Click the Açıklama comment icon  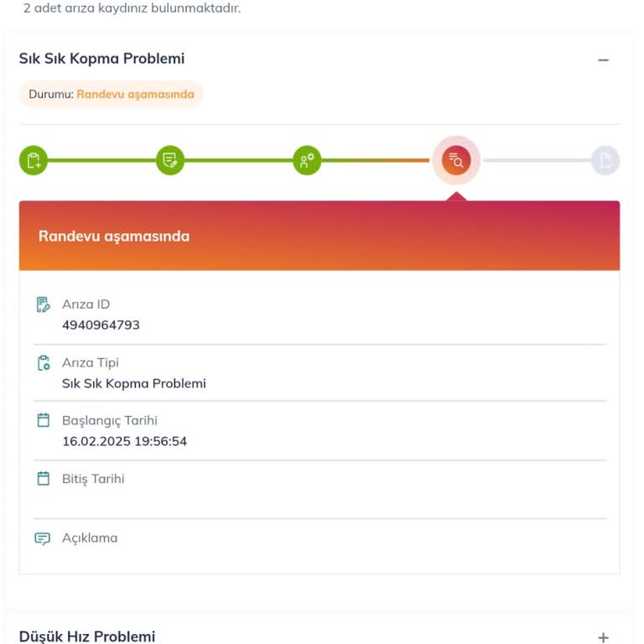43,538
